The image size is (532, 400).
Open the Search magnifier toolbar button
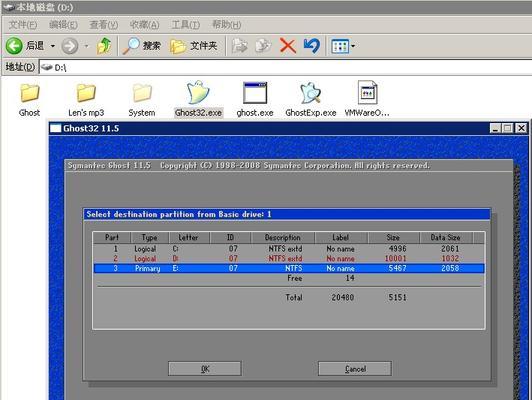pyautogui.click(x=141, y=46)
